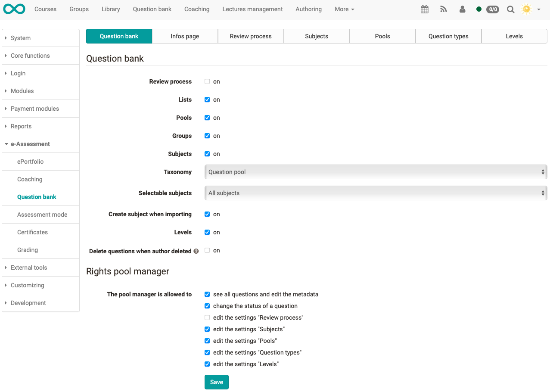
Task: Open the Coaching navigation link
Action: tap(197, 9)
